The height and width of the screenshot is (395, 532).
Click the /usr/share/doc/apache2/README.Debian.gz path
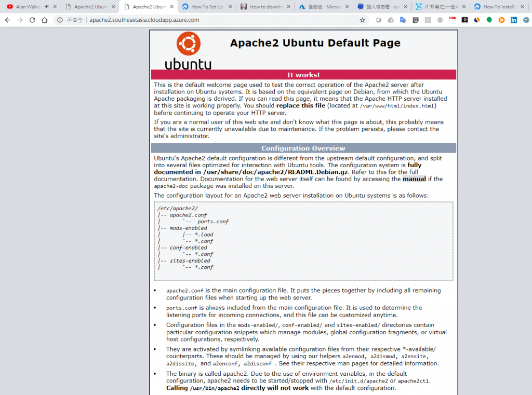pos(275,172)
